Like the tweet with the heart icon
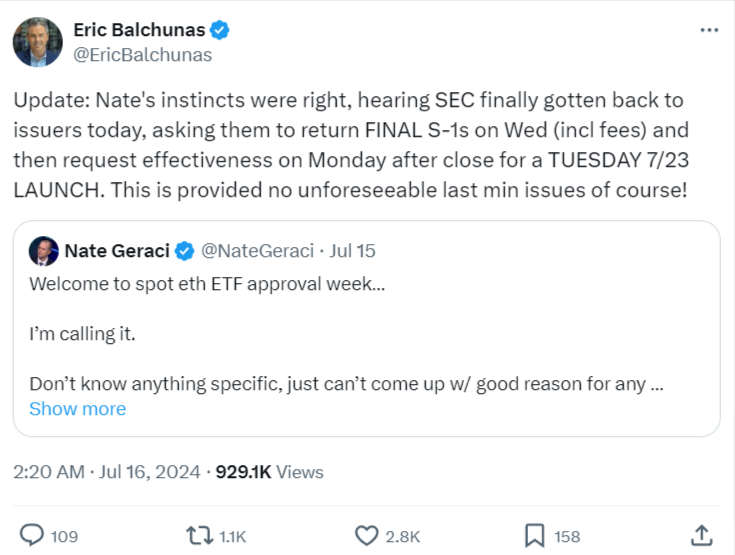735x555 pixels. click(366, 535)
